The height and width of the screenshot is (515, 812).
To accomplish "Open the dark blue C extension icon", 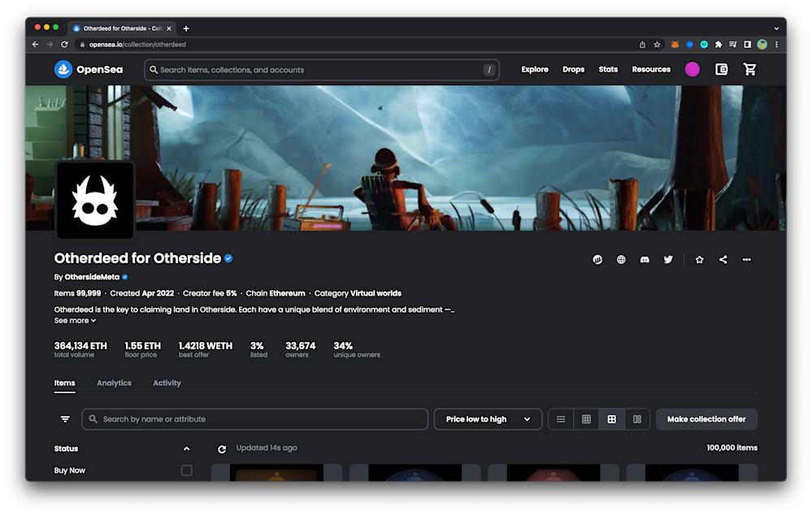I will click(689, 45).
